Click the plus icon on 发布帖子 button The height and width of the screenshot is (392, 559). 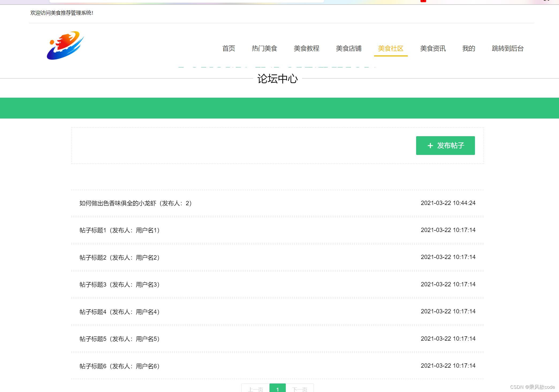[430, 146]
